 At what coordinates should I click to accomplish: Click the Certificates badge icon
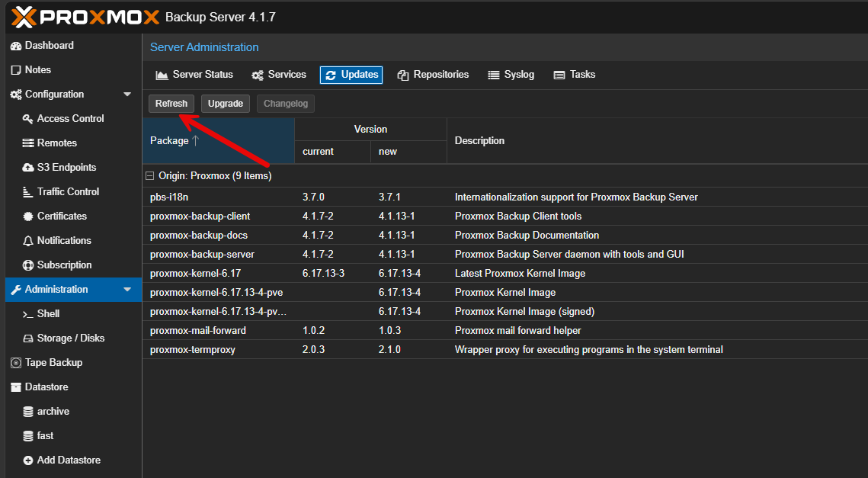point(27,217)
